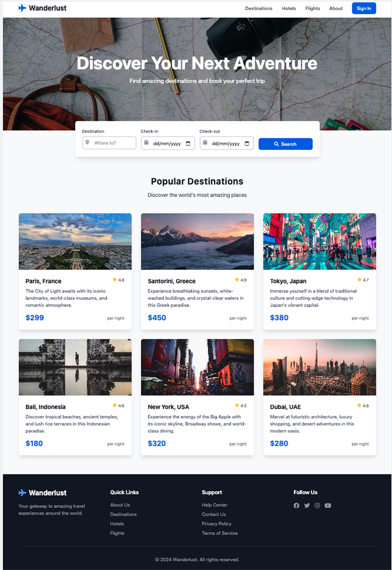Open the YouTube icon in footer
This screenshot has height=570, width=392.
[328, 505]
